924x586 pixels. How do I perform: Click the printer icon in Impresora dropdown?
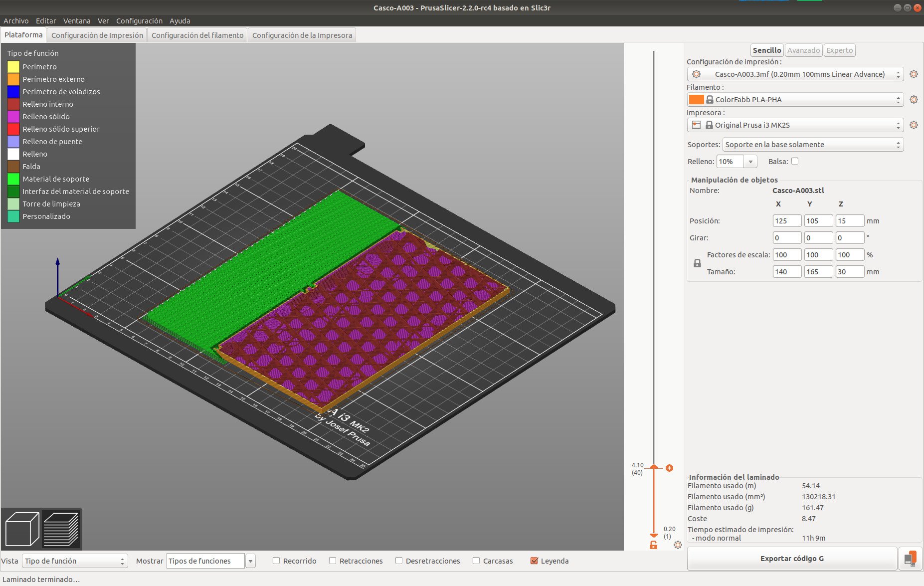click(696, 125)
